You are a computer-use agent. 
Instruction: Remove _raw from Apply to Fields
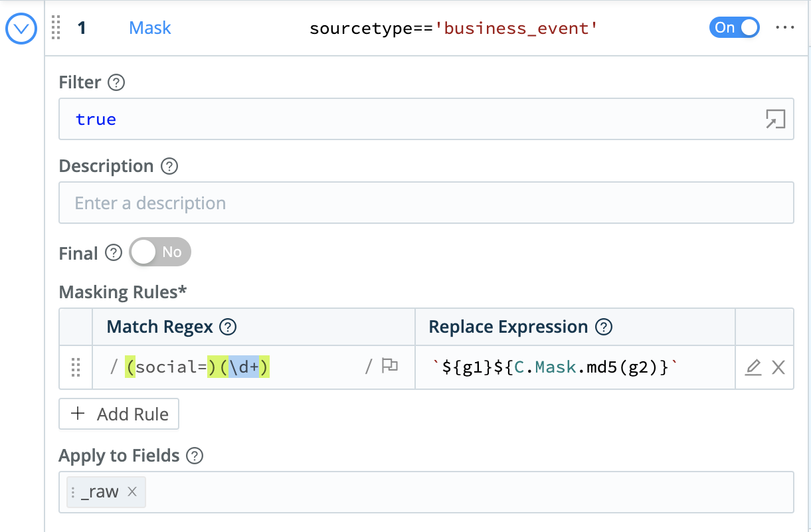pos(131,492)
